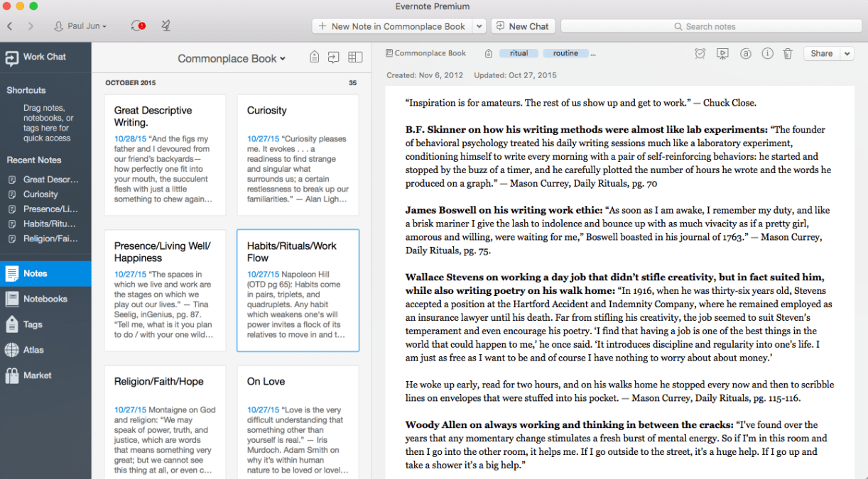Click the share notebook icon above note list
The width and height of the screenshot is (868, 479).
tap(333, 58)
